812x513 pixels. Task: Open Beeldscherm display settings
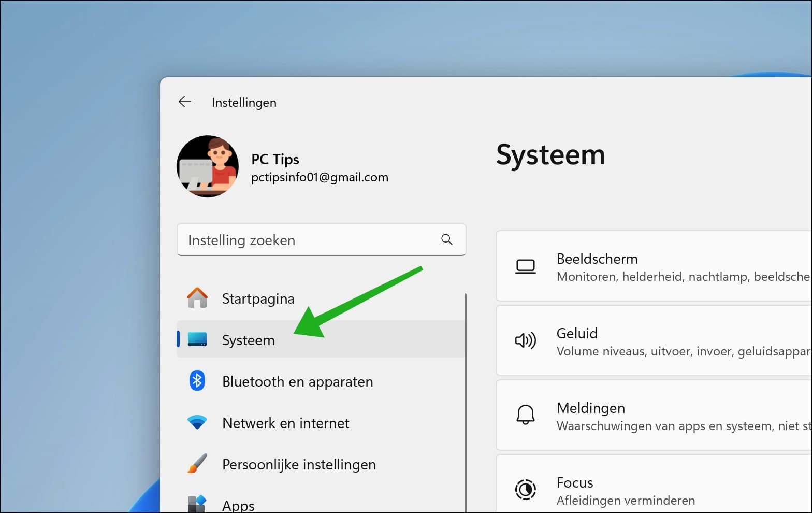click(654, 266)
